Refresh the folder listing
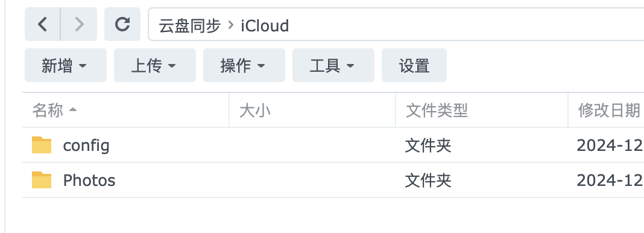The height and width of the screenshot is (233, 644). pos(122,24)
